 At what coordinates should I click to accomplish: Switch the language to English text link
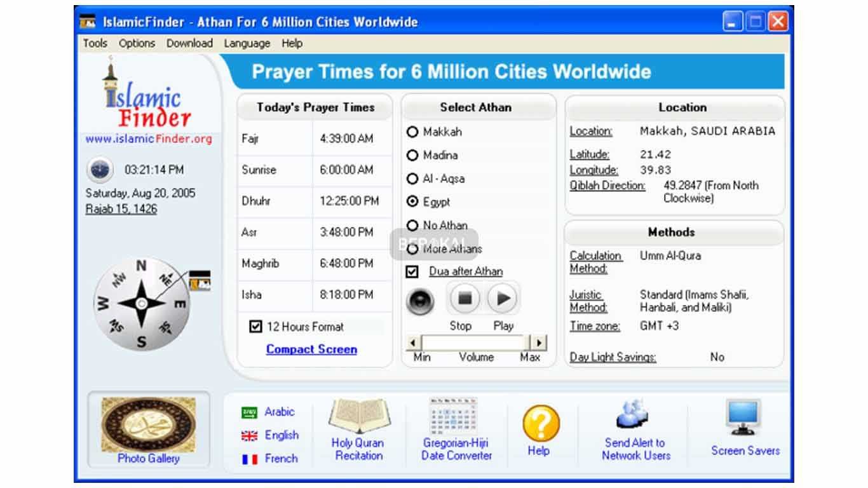[281, 435]
